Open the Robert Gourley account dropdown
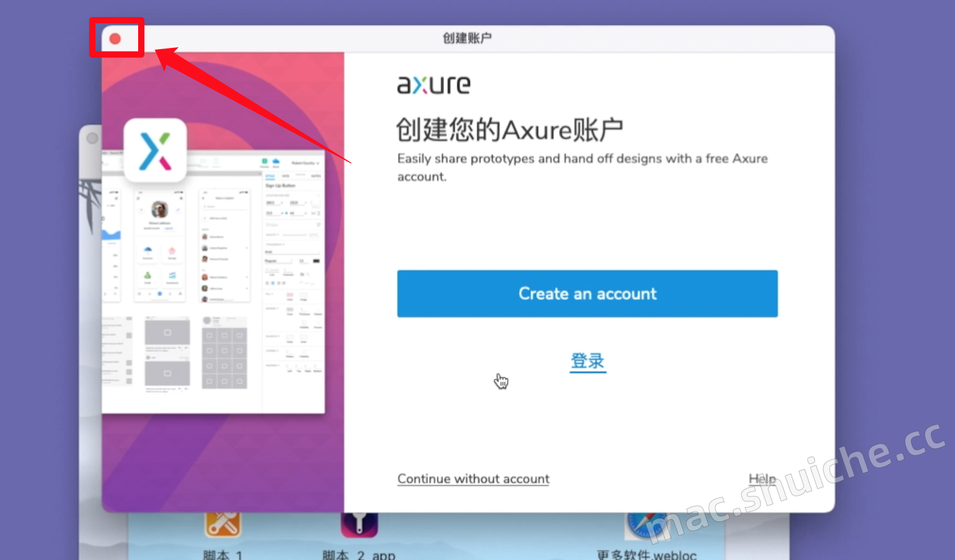Image resolution: width=955 pixels, height=560 pixels. tap(305, 163)
